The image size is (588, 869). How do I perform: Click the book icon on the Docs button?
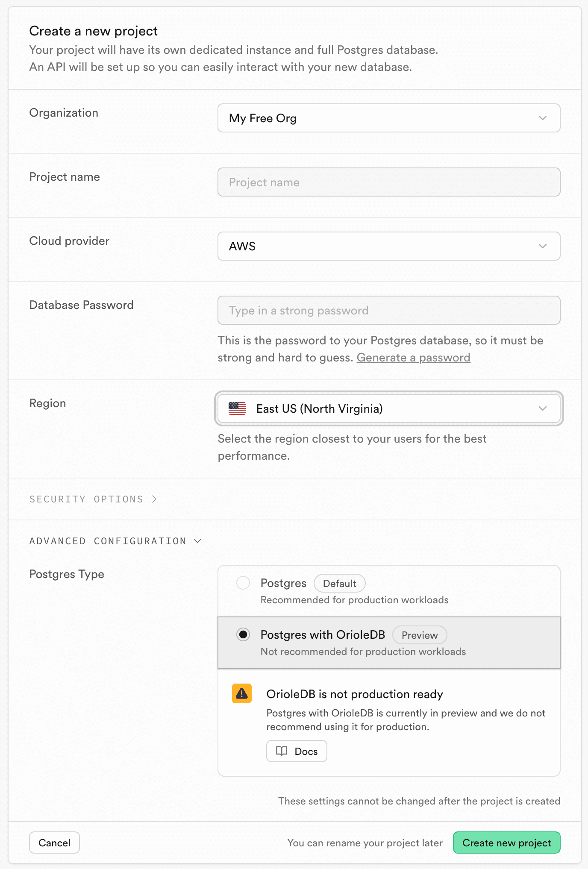click(282, 751)
